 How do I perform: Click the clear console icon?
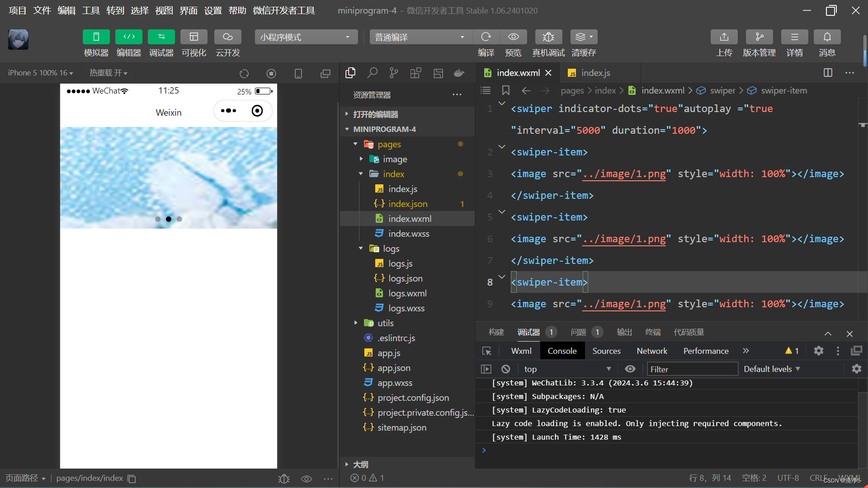[x=506, y=369]
